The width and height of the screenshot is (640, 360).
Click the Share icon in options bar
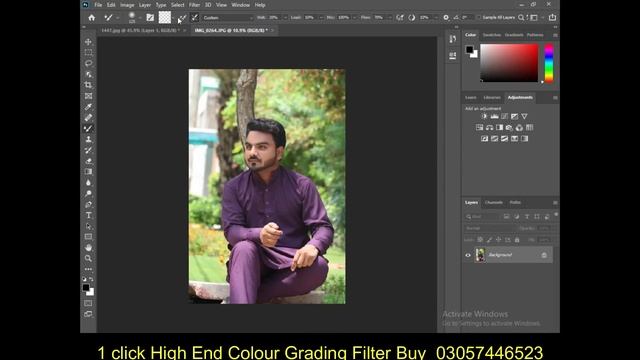click(552, 18)
